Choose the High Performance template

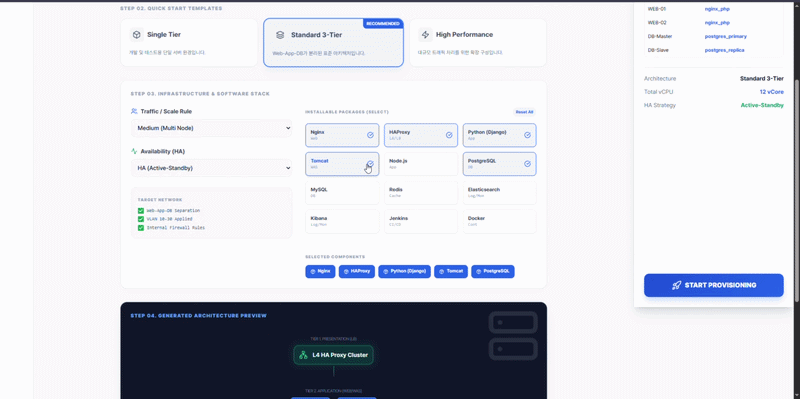[478, 43]
